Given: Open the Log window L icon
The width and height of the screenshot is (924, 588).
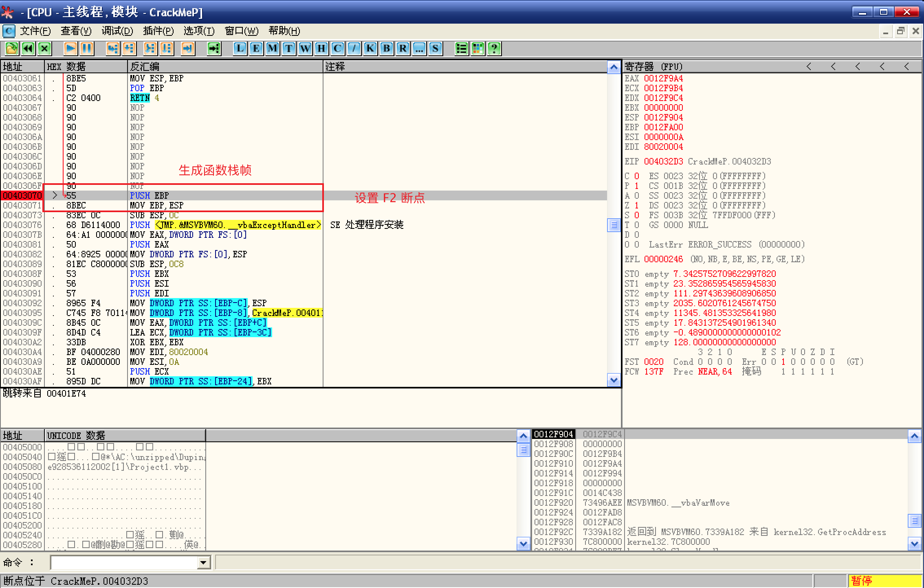Looking at the screenshot, I should (240, 49).
